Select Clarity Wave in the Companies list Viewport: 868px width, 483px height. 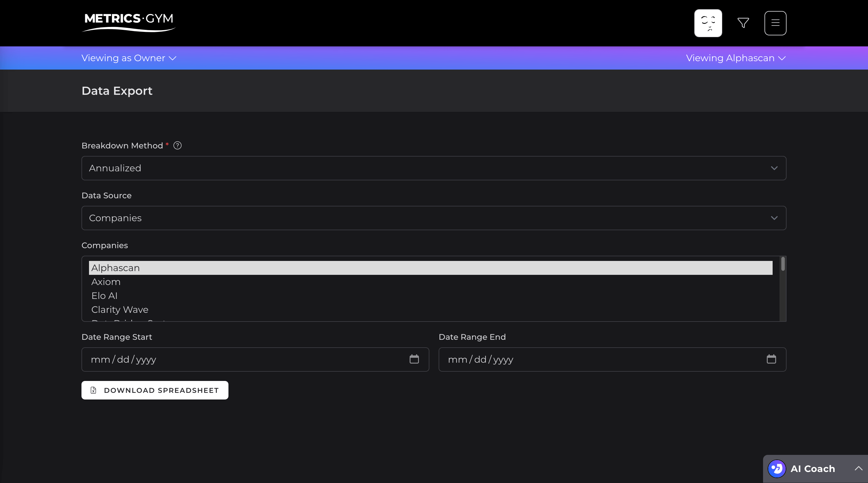430,309
